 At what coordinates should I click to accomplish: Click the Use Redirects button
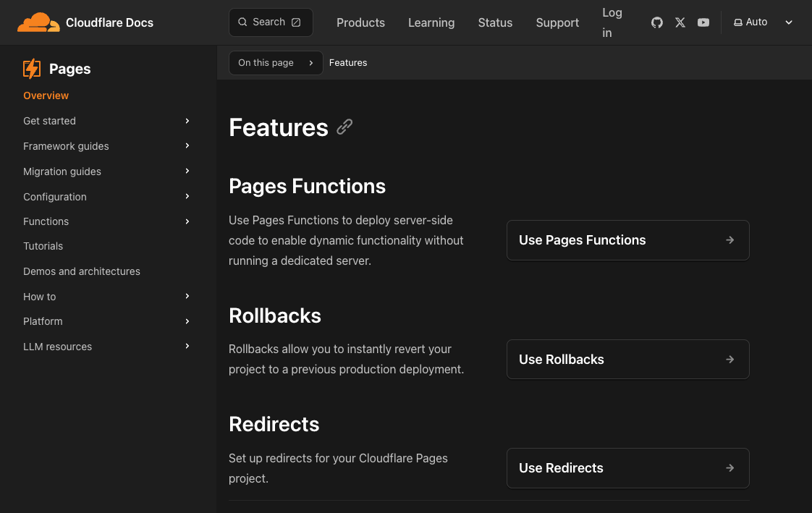pos(627,468)
